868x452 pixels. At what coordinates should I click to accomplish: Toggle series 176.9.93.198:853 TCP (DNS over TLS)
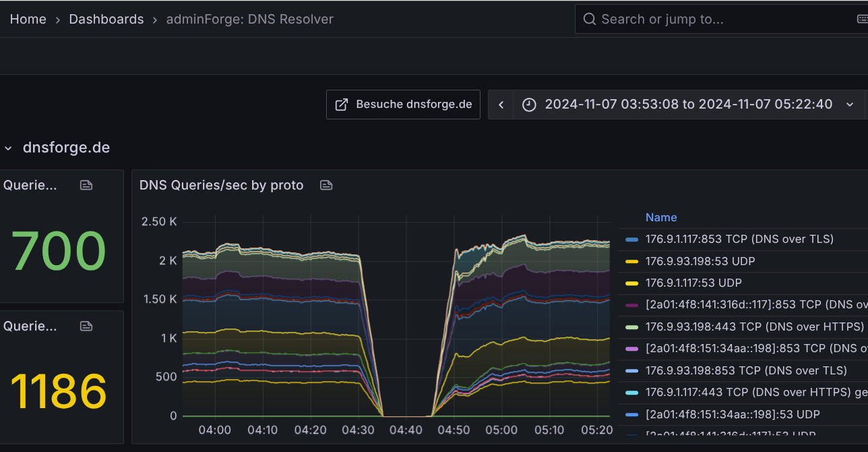[746, 370]
